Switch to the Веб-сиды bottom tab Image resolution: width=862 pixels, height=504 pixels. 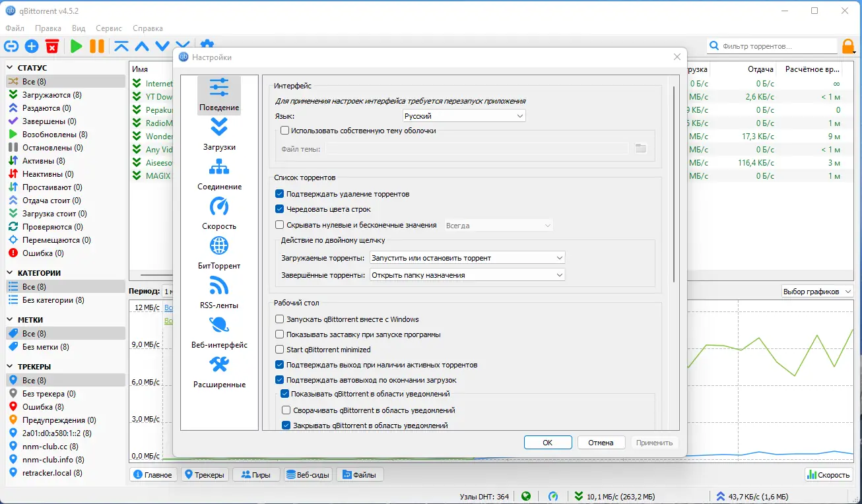[308, 475]
